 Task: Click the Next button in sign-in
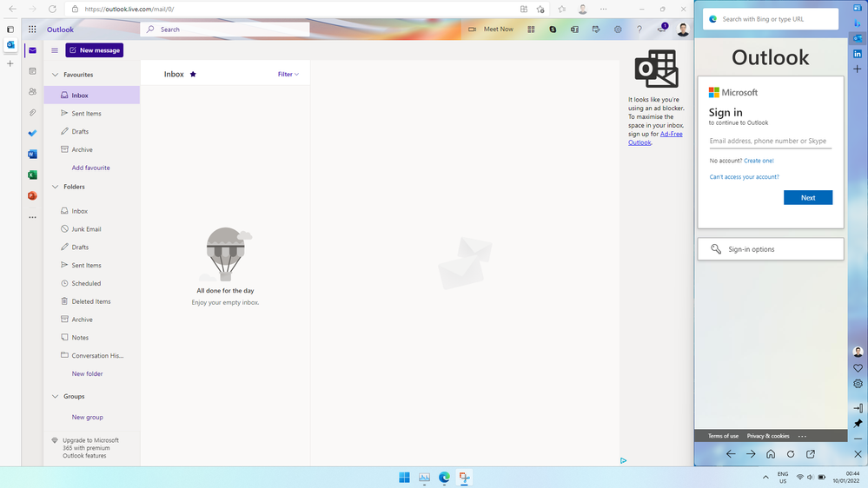coord(808,197)
